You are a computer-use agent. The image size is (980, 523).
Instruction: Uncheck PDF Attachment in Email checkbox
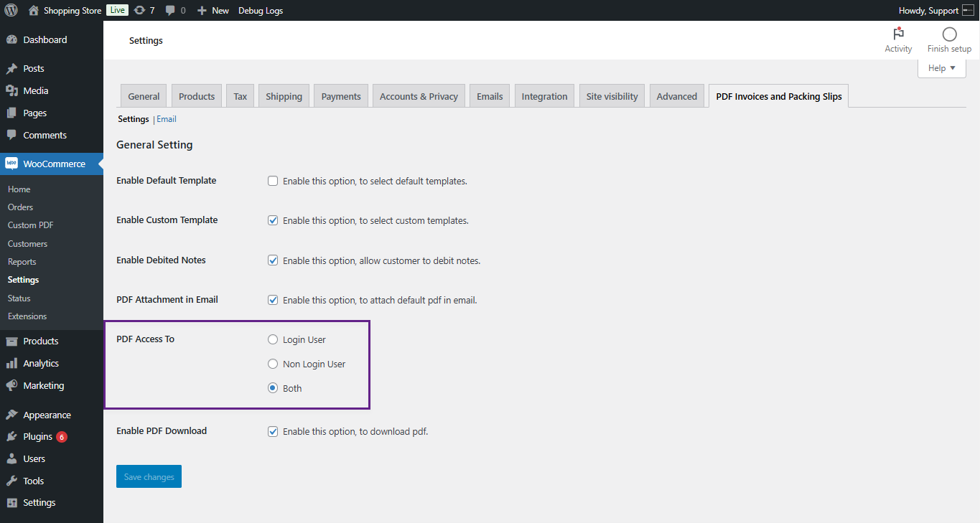pyautogui.click(x=273, y=300)
